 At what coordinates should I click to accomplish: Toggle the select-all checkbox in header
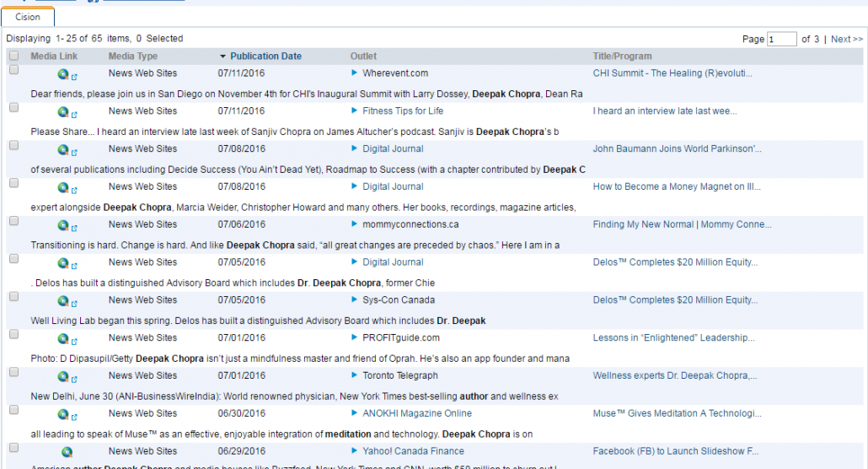(x=13, y=56)
